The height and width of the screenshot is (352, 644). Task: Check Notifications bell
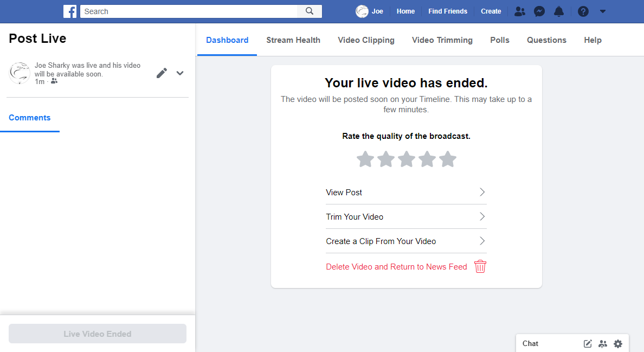click(559, 11)
